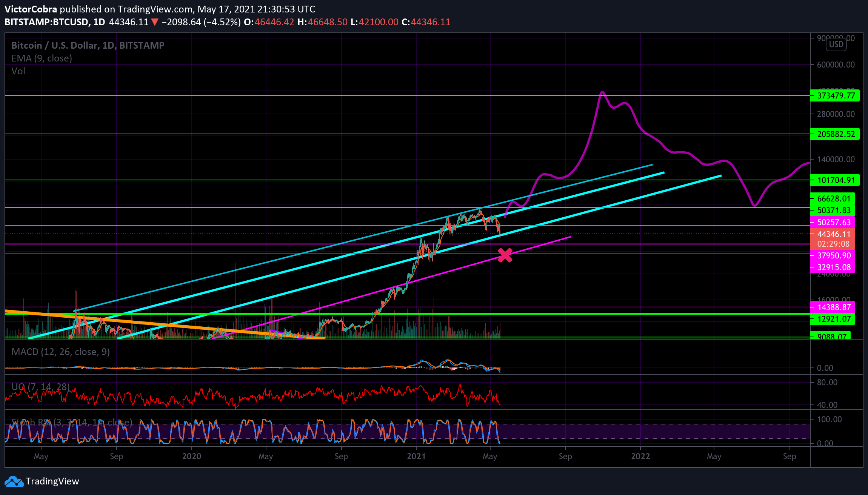Select the Bitcoin / U.S. Dollar legend title

pos(88,45)
